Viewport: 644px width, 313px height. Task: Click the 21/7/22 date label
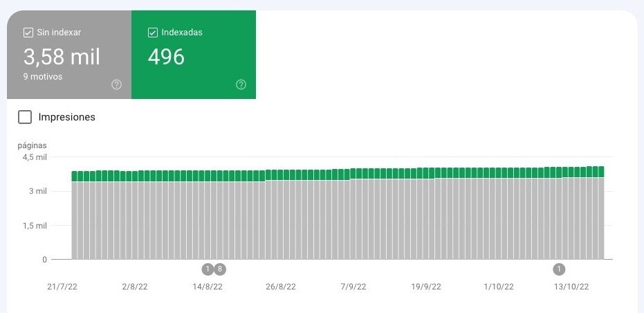click(x=62, y=287)
